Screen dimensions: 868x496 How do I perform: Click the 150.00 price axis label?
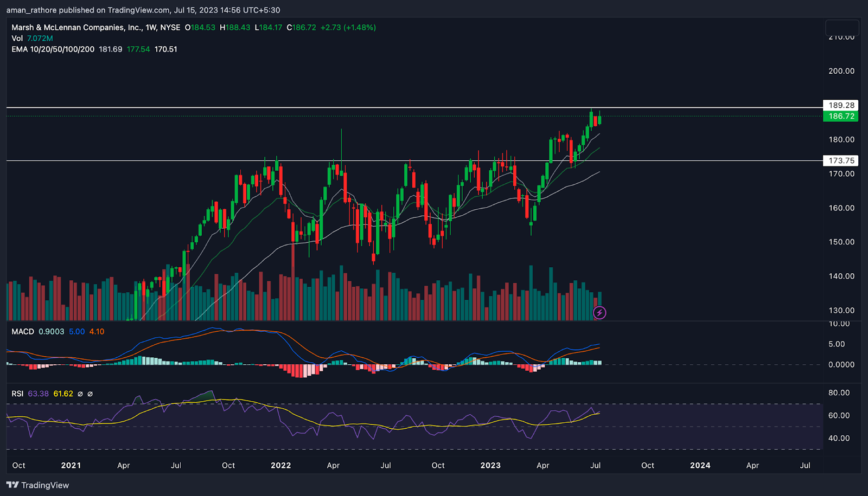click(x=841, y=242)
